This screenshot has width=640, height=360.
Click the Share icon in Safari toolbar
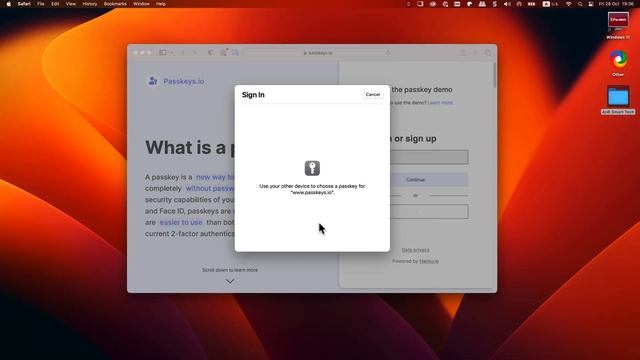[x=463, y=53]
